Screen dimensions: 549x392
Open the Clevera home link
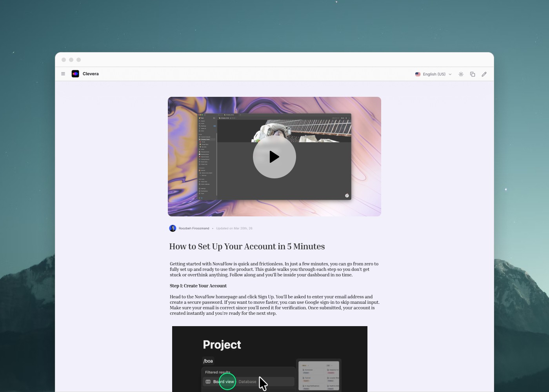click(x=91, y=74)
